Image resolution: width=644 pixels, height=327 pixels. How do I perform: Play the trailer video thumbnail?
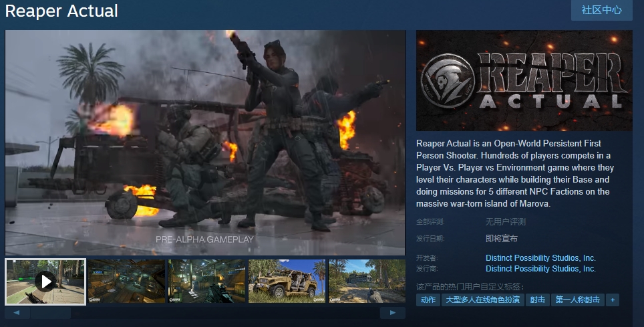pyautogui.click(x=45, y=282)
